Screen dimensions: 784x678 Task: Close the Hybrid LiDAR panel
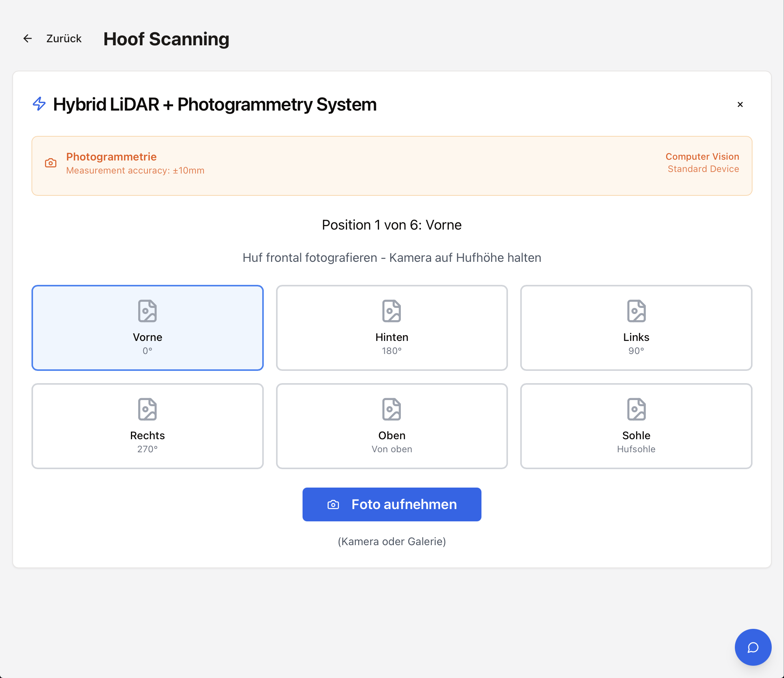[x=740, y=104]
